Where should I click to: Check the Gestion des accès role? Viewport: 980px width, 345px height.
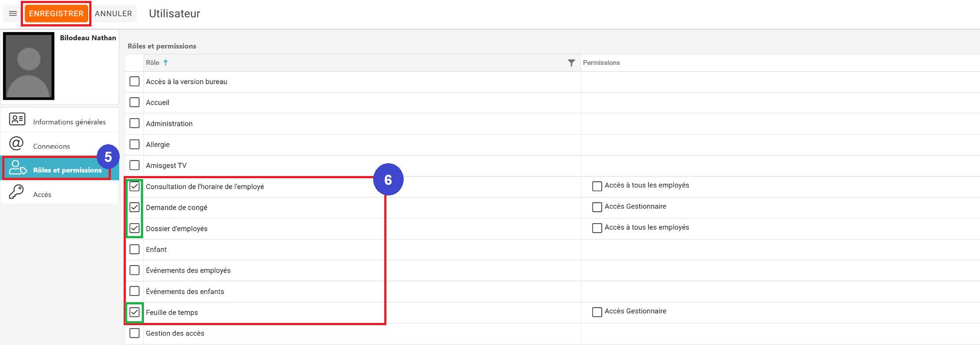135,333
